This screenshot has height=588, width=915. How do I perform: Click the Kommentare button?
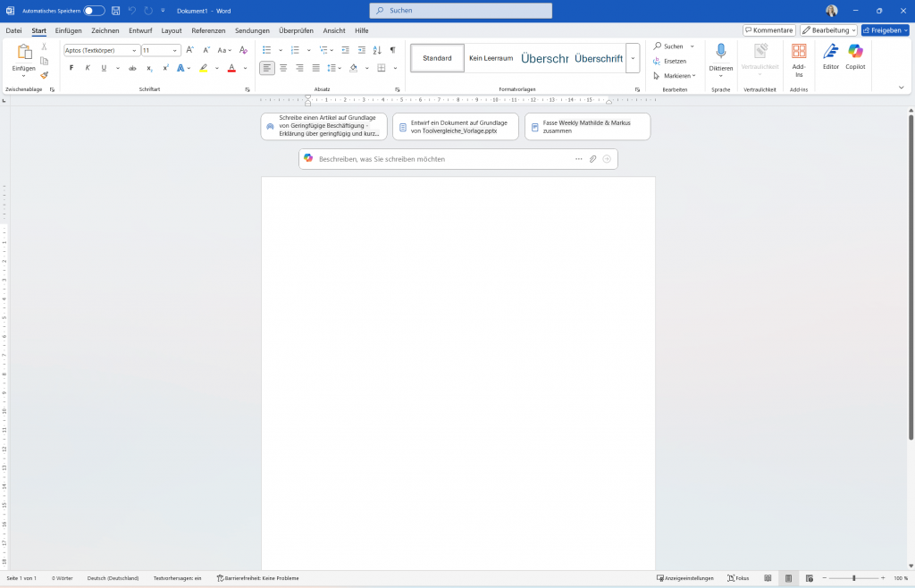click(x=769, y=30)
